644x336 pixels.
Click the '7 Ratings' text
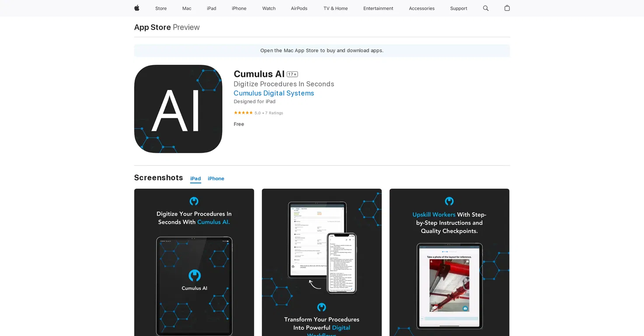click(274, 113)
